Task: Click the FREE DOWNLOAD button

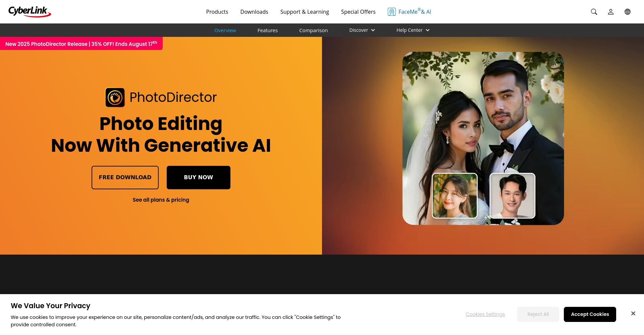Action: coord(125,178)
